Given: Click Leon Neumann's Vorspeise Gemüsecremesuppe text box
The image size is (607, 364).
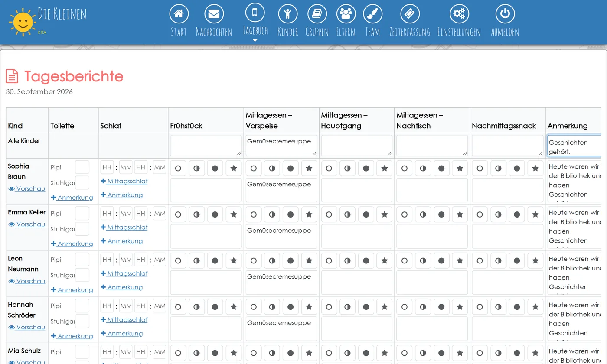Looking at the screenshot, I should click(281, 283).
